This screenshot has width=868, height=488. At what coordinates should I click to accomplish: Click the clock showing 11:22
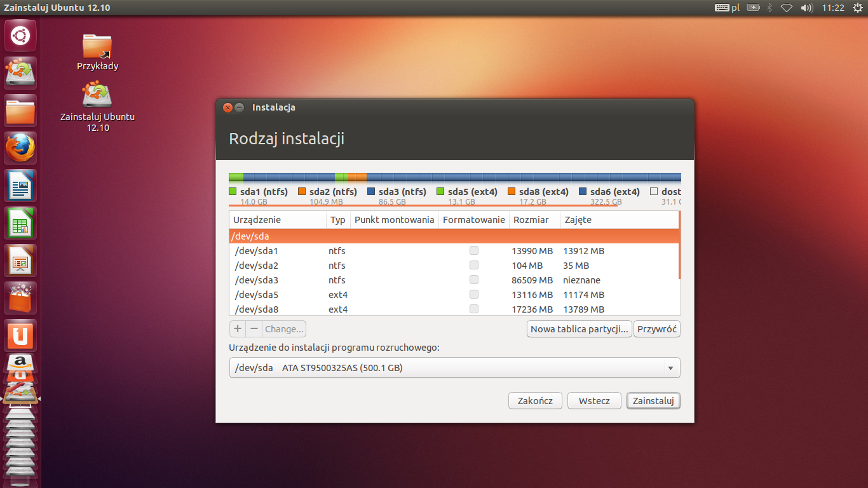[832, 8]
